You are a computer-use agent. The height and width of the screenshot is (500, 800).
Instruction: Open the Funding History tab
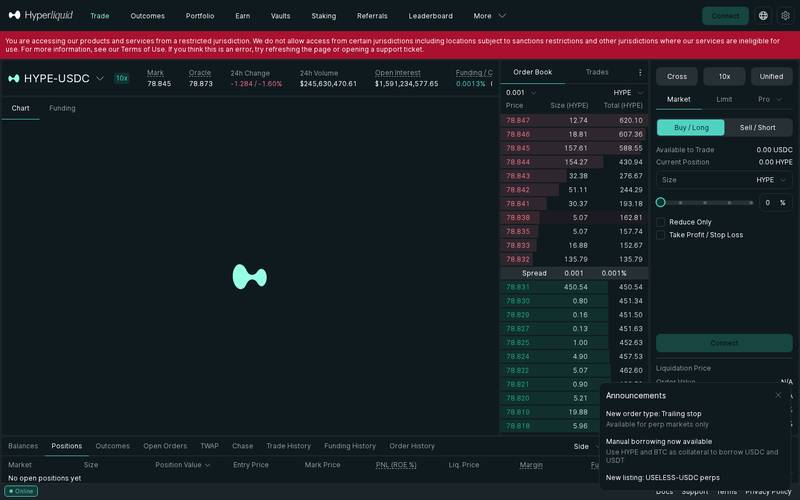coord(349,446)
